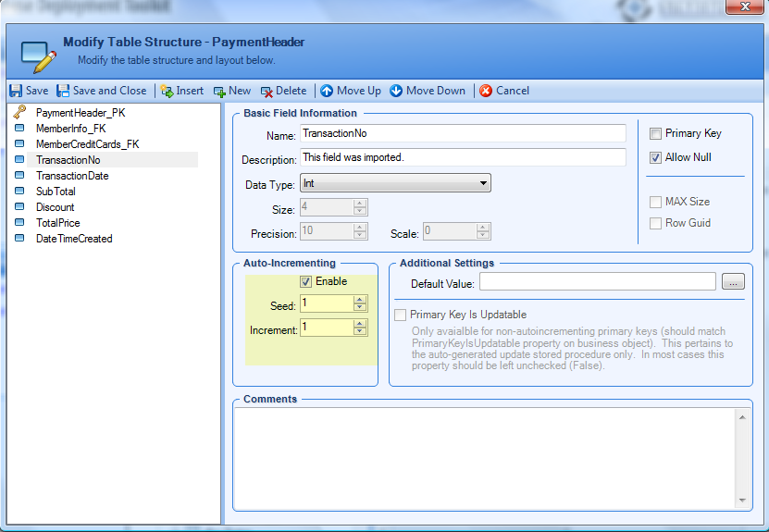769x532 pixels.
Task: Disable the auto-incrementing Enable checkbox
Action: click(306, 281)
